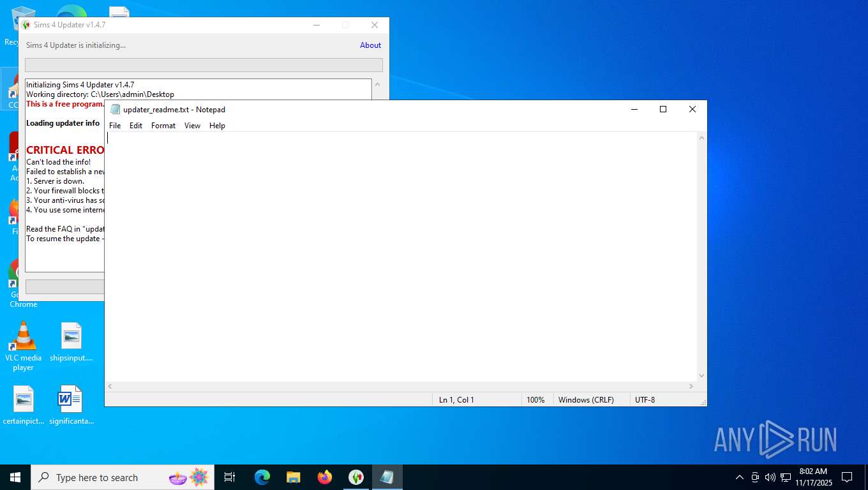Close the updater_readme.txt Notepad window
The width and height of the screenshot is (868, 490).
click(x=692, y=109)
